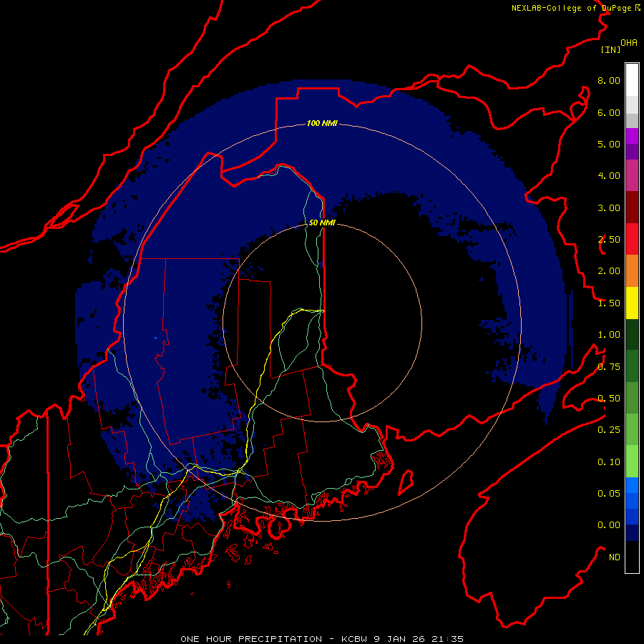644x644 pixels.
Task: Click the 2.00 legend value
Action: click(609, 271)
